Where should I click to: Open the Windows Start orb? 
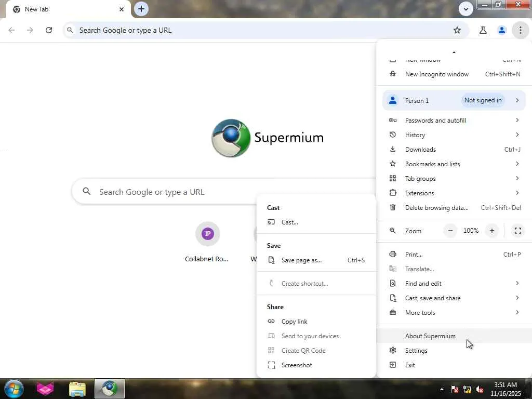tap(14, 389)
